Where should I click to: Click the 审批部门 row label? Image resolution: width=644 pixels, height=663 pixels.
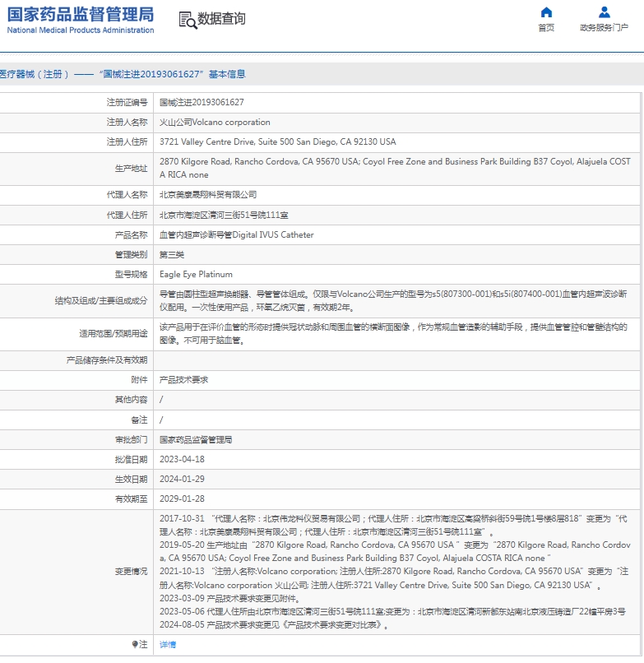(x=131, y=440)
